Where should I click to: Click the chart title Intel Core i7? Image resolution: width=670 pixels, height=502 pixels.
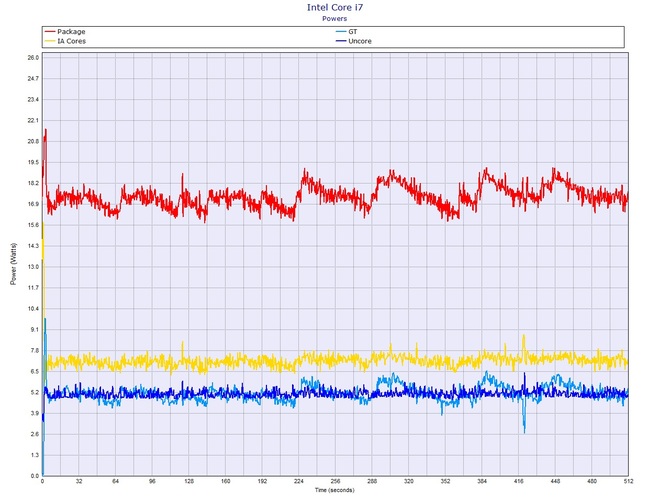coord(335,7)
